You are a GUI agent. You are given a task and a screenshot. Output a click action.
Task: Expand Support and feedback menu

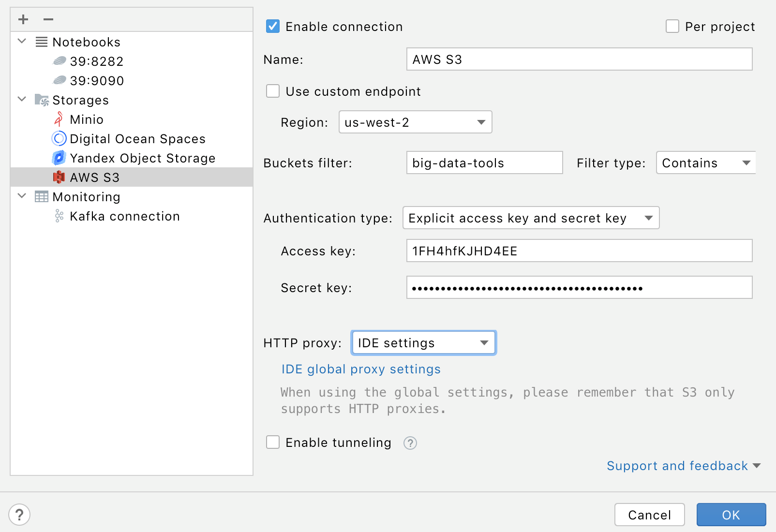click(684, 466)
